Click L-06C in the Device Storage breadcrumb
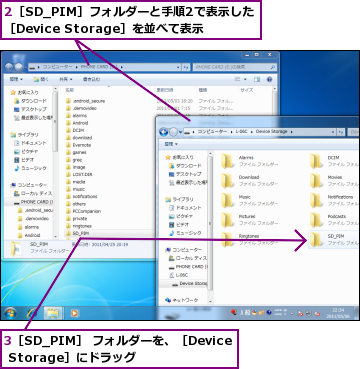Image resolution: width=360 pixels, height=369 pixels. tap(241, 132)
